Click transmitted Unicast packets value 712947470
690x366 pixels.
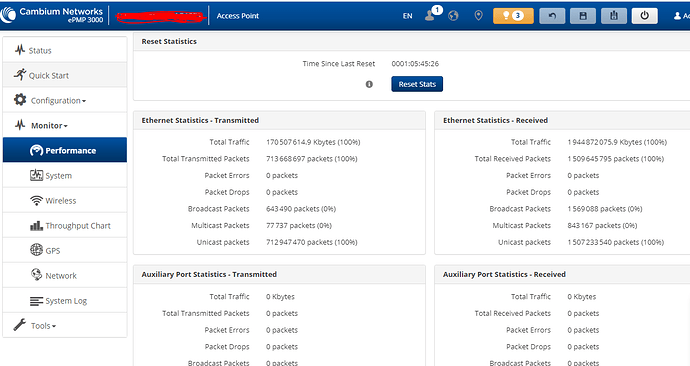click(x=312, y=242)
